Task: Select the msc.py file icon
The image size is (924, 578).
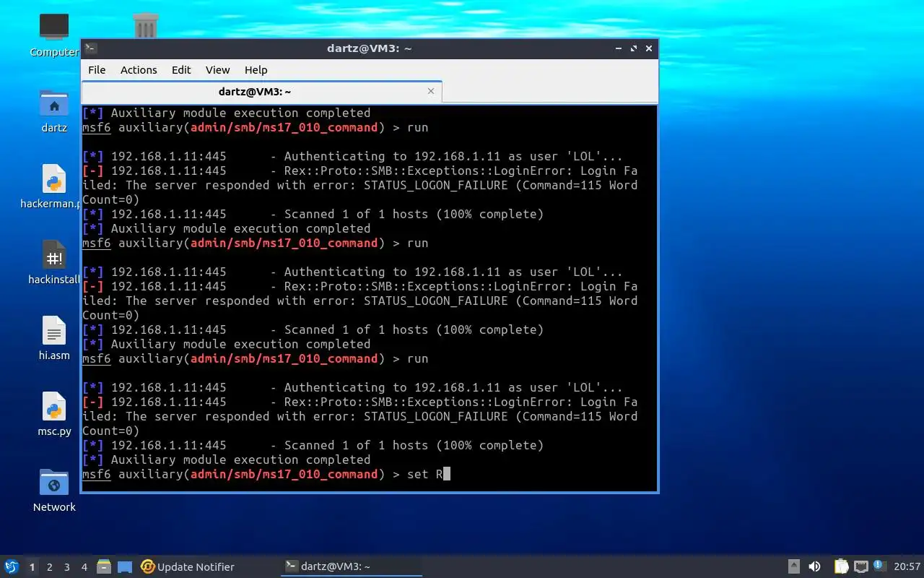Action: click(54, 407)
